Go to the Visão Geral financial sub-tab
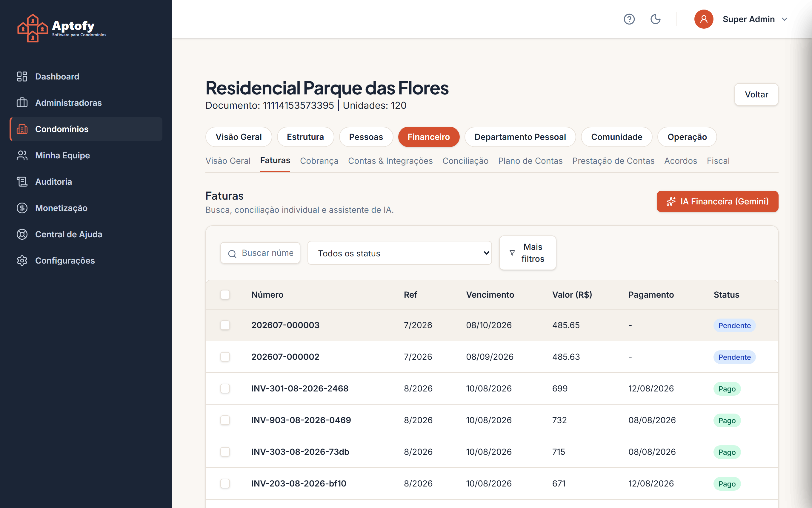 pyautogui.click(x=228, y=161)
